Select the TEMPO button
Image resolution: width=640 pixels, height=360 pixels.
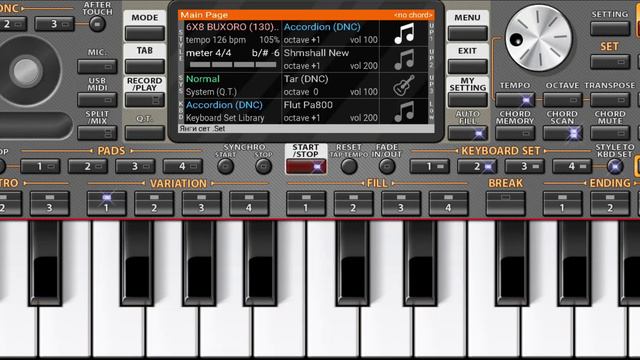click(x=515, y=100)
